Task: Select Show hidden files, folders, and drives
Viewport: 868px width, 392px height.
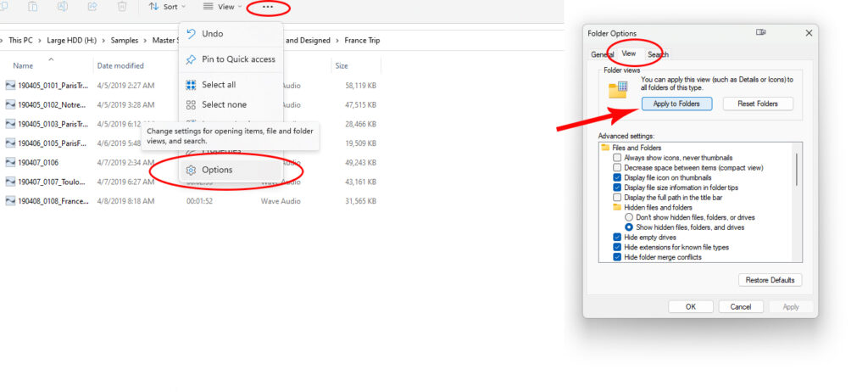Action: pos(629,227)
